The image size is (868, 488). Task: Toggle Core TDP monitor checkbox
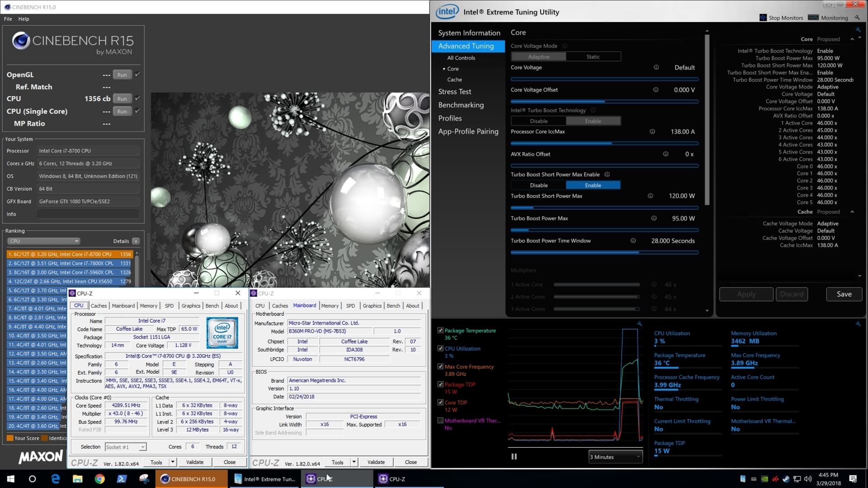(x=440, y=402)
